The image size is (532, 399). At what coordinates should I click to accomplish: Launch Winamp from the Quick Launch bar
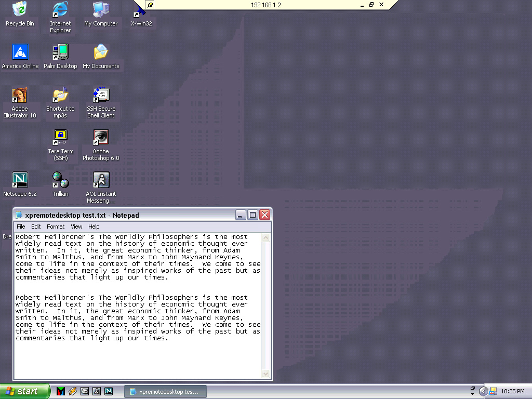coord(72,391)
